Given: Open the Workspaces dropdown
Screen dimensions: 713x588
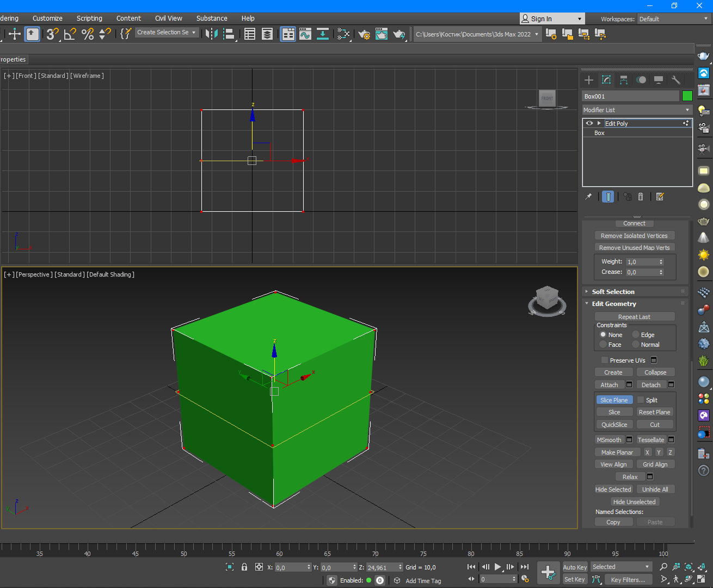Looking at the screenshot, I should click(674, 19).
